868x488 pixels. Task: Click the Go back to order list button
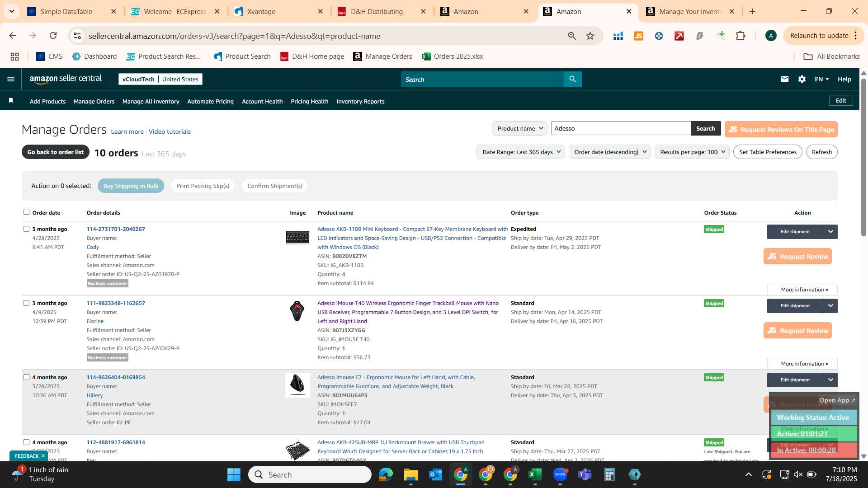[x=56, y=152]
